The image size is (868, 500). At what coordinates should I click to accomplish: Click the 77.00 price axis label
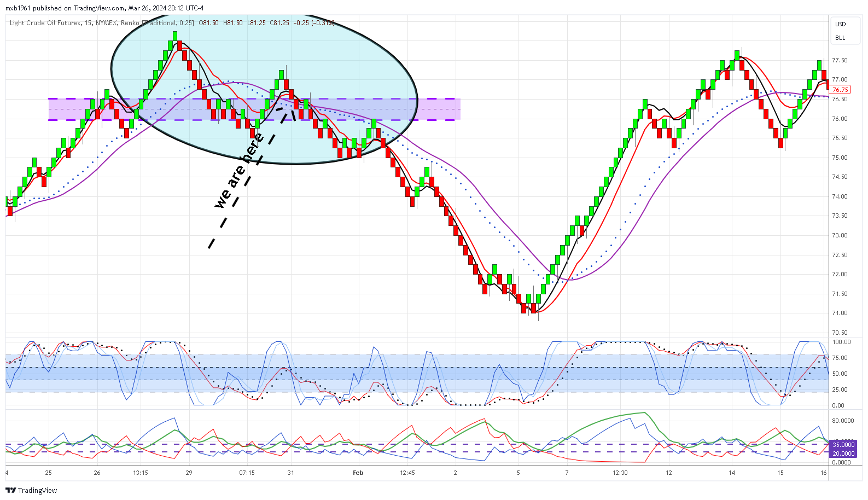[840, 80]
